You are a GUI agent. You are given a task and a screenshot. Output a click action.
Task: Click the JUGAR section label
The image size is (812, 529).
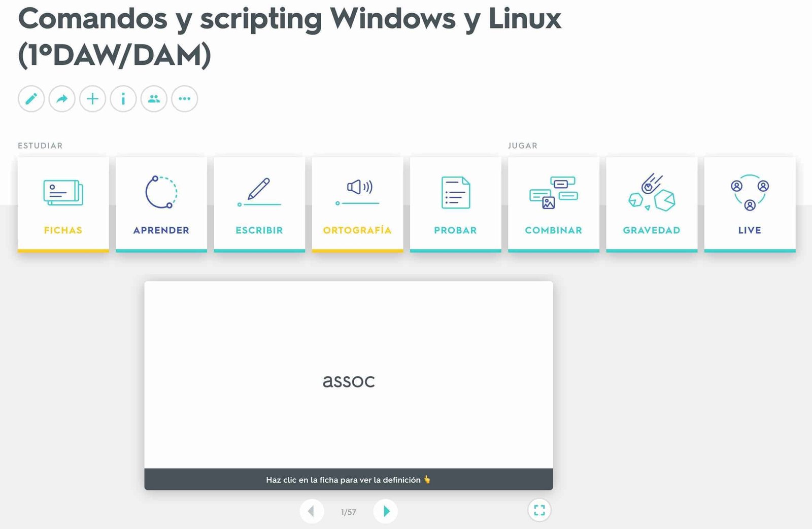point(523,146)
